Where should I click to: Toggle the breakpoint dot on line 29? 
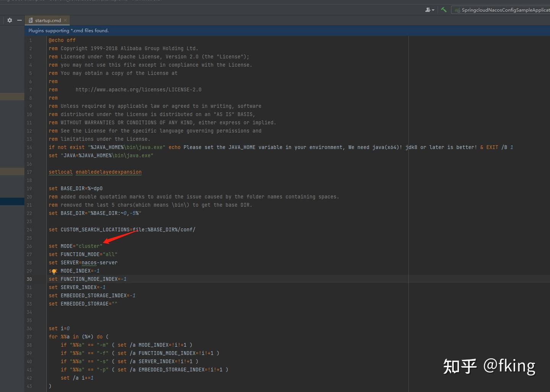54,271
